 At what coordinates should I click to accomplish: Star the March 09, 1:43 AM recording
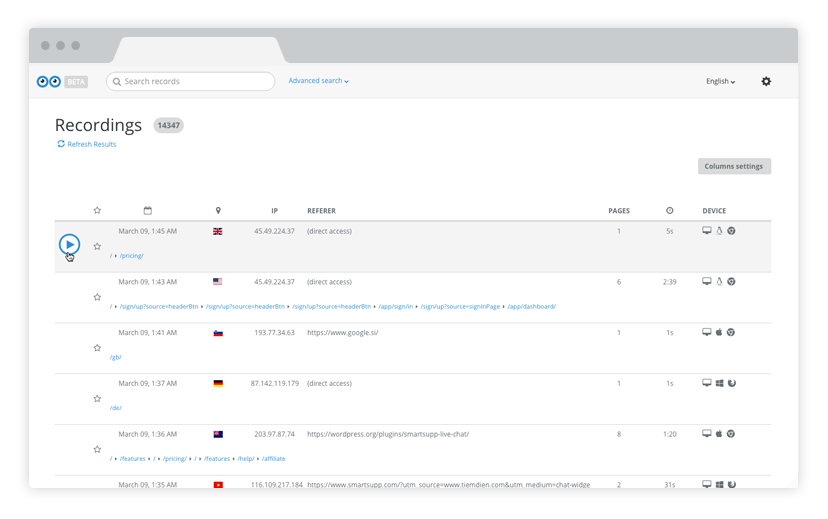point(97,297)
